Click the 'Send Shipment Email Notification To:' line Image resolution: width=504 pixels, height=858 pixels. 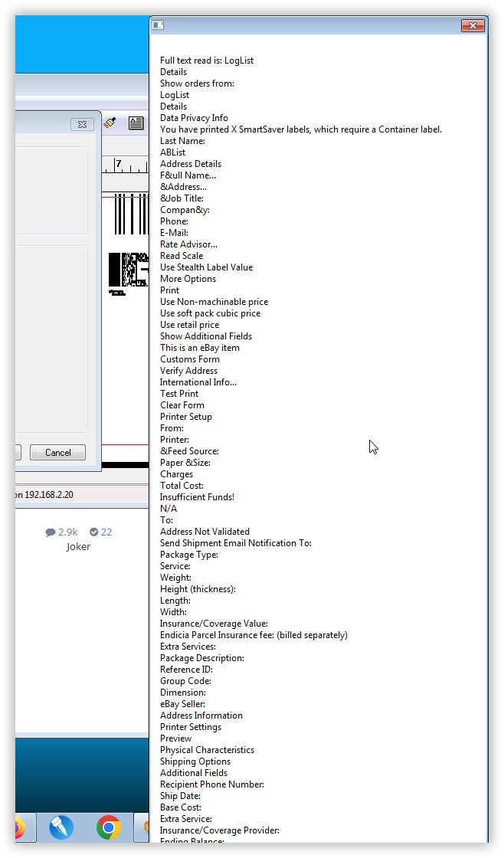point(236,543)
